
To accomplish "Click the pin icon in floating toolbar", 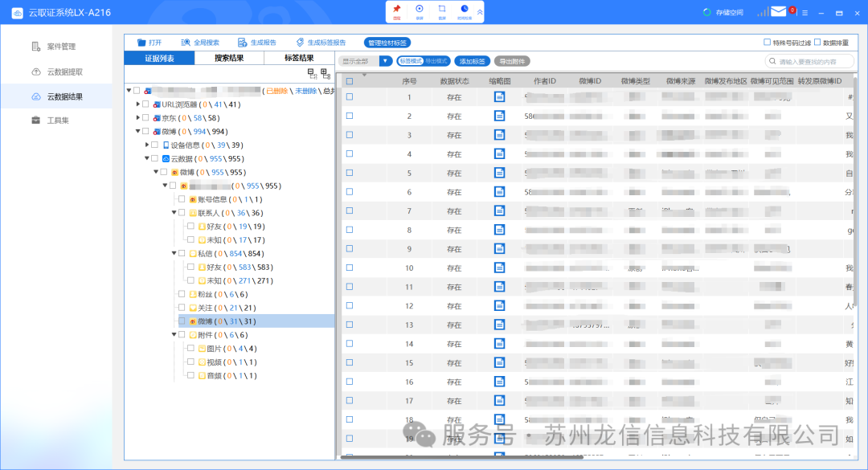I will 397,10.
